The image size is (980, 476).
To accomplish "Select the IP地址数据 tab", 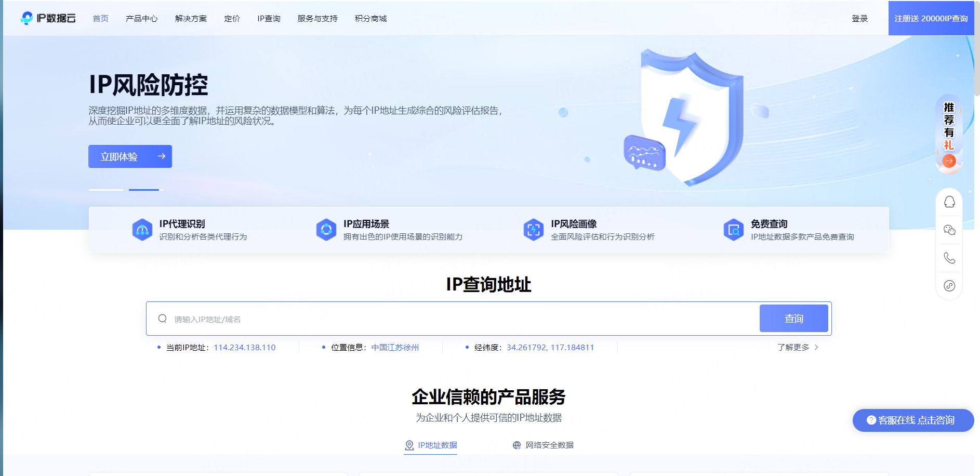I will coord(431,445).
